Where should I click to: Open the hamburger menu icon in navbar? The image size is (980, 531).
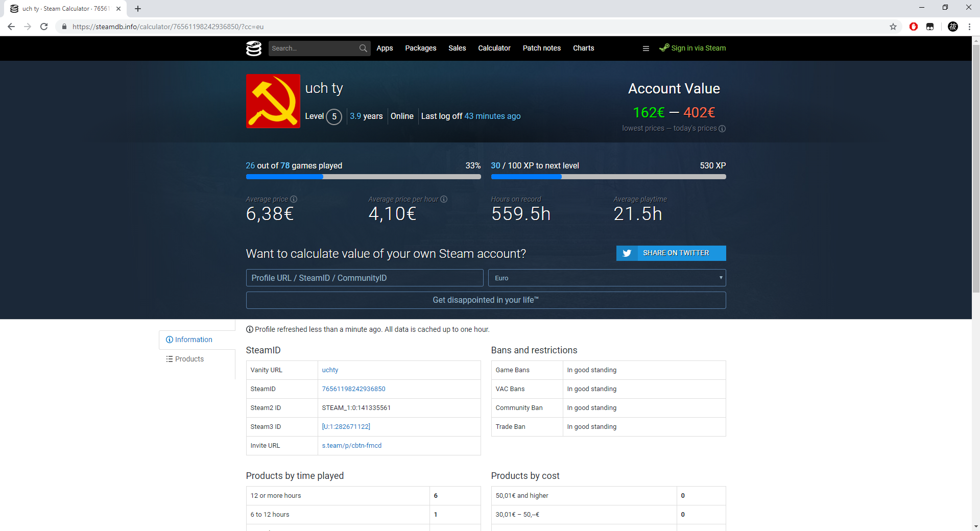(x=646, y=49)
